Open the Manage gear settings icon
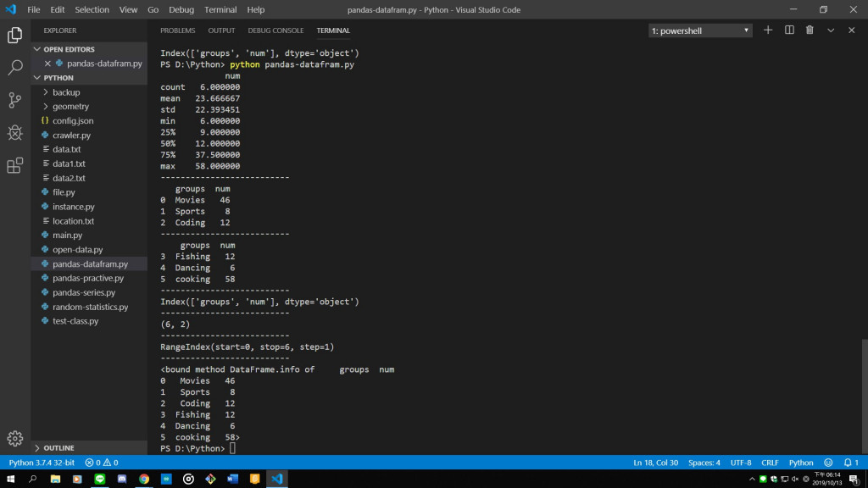This screenshot has width=868, height=488. click(15, 438)
